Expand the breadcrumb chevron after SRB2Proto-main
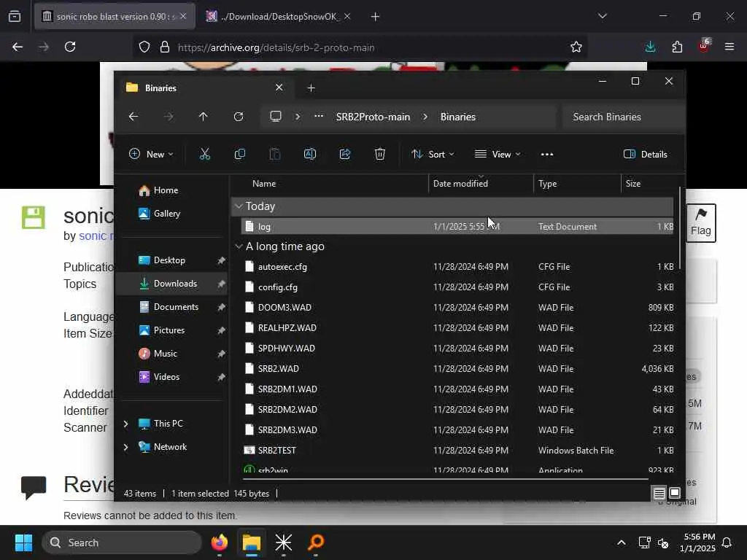The image size is (747, 560). (x=425, y=117)
